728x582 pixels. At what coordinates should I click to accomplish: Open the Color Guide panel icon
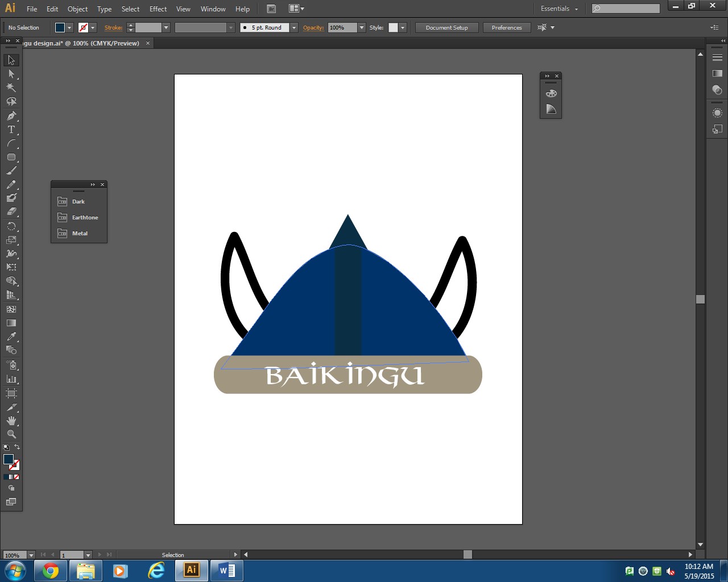click(x=551, y=109)
